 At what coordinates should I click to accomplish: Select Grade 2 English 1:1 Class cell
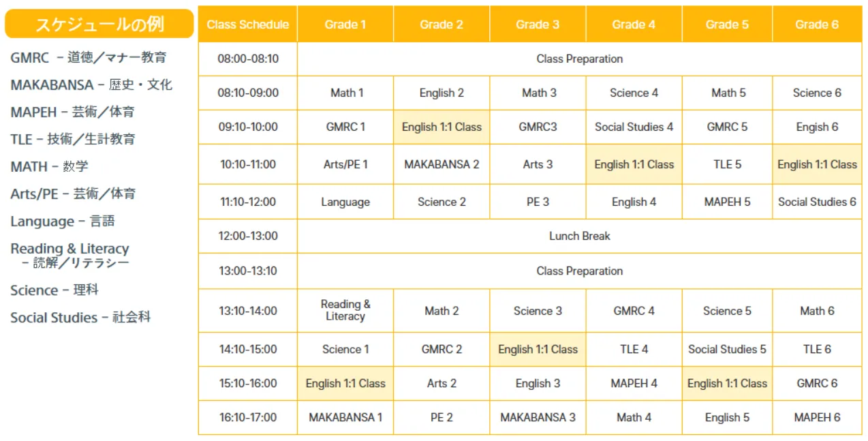pos(441,127)
